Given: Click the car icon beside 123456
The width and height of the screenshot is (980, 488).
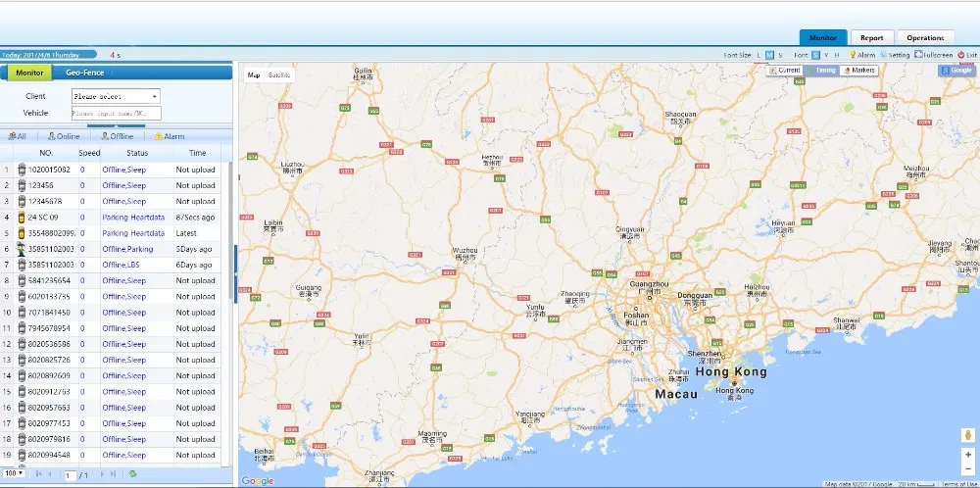Looking at the screenshot, I should click(x=22, y=185).
